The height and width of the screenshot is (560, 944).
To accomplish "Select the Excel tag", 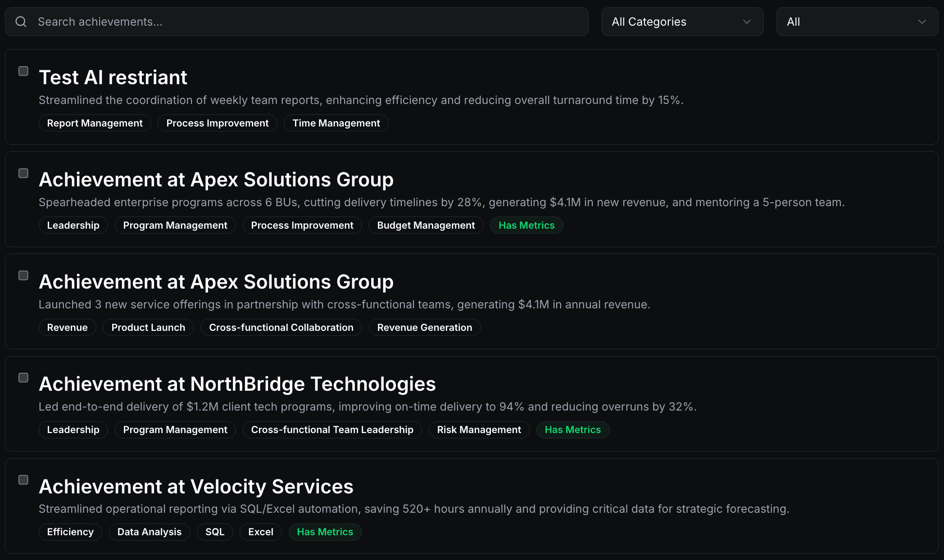I will click(x=260, y=532).
